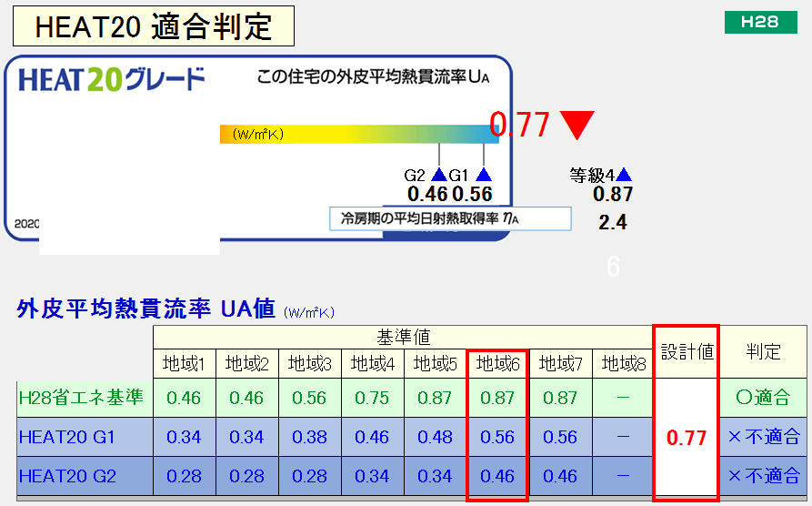Viewport: 812px width, 506px height.
Task: Select the ×不適合 cell in HEAT20 G1 row
Action: coord(763,437)
